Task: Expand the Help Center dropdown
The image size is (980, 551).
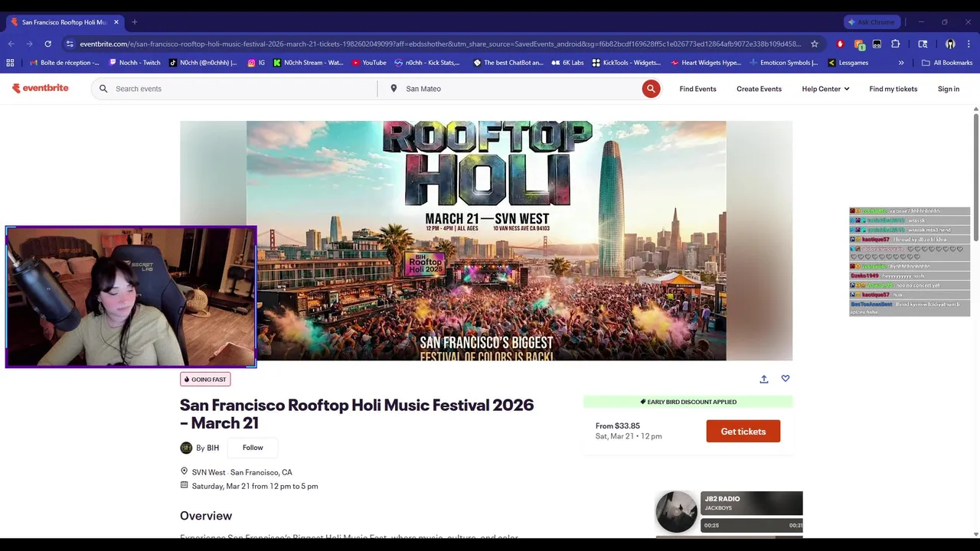Action: click(x=825, y=89)
